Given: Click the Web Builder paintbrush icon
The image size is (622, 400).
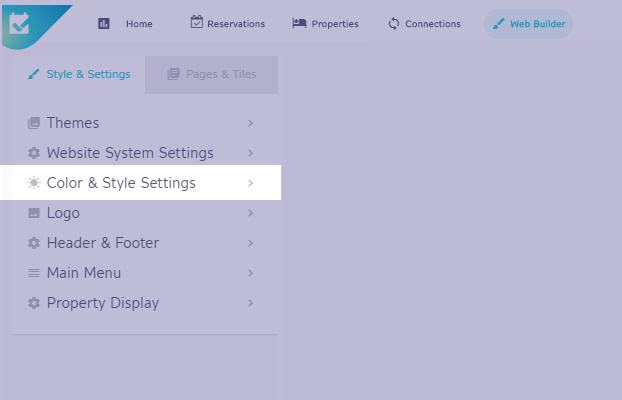Looking at the screenshot, I should pos(498,24).
